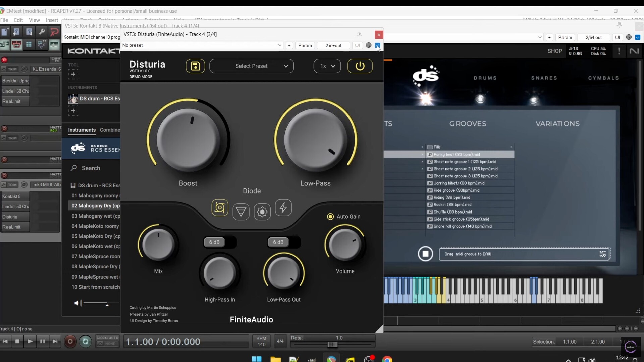644x362 pixels.
Task: Open the Select Preset dropdown in Disturia
Action: click(x=252, y=66)
